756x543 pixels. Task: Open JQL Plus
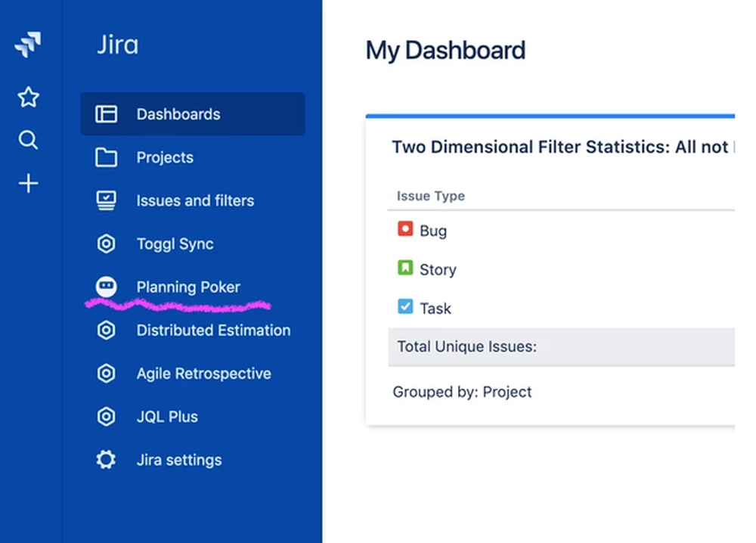[192, 417]
